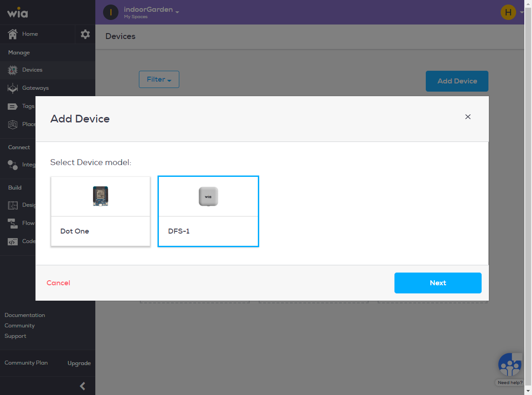Click the Gateways icon

13,88
